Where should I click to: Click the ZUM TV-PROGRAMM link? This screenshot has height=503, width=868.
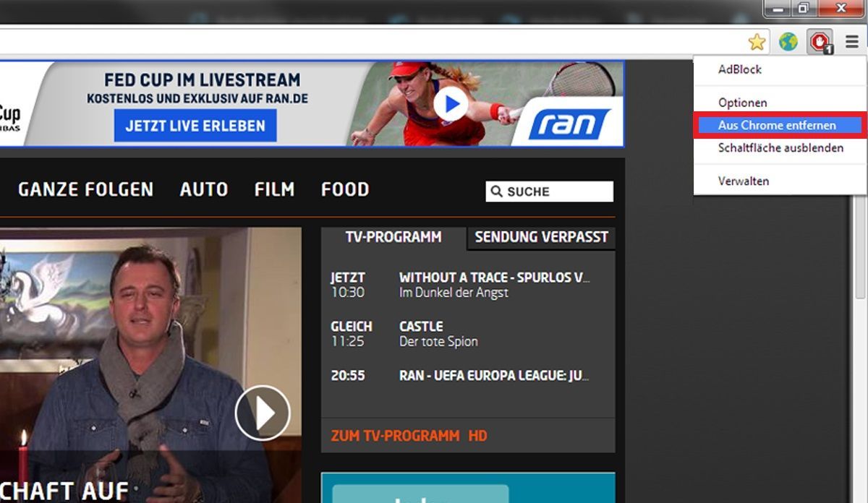(x=395, y=436)
